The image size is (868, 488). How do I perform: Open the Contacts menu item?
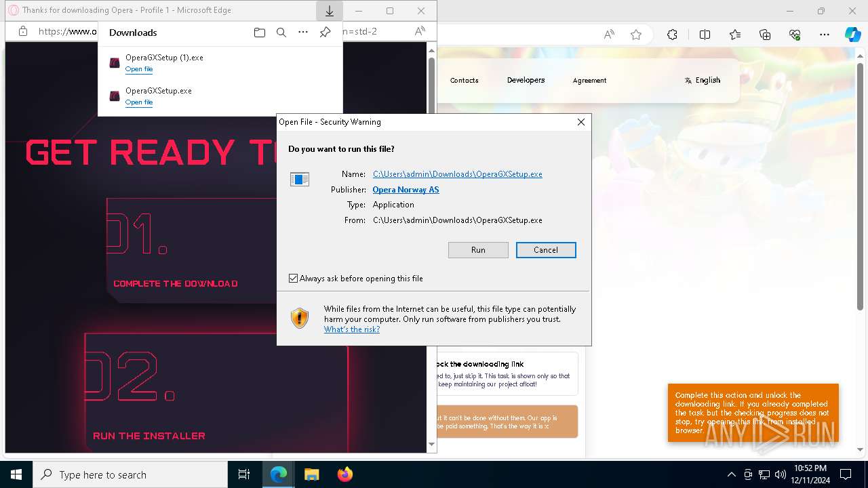(x=464, y=80)
